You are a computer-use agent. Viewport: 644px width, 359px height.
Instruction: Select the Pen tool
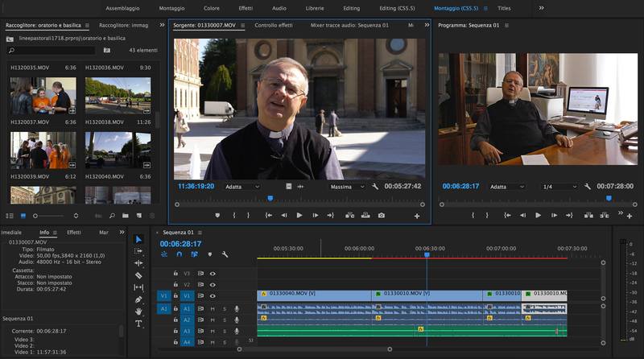coord(138,299)
